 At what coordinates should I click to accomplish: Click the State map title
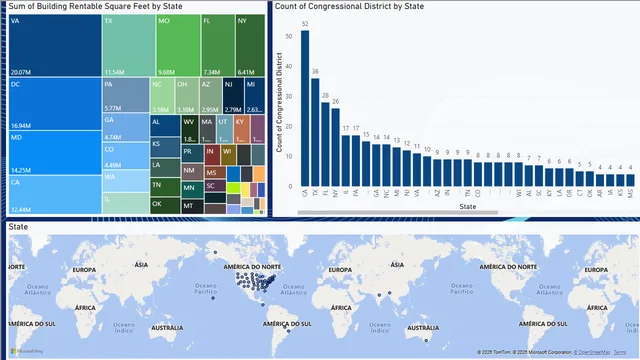(x=18, y=227)
